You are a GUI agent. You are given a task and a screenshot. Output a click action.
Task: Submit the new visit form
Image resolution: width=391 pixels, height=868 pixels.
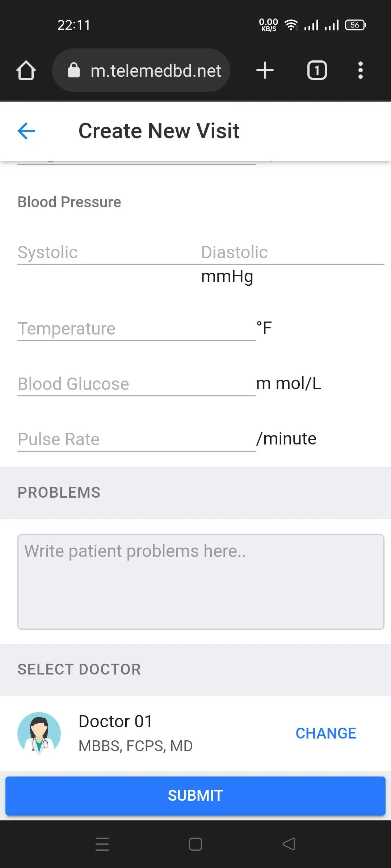click(x=195, y=796)
